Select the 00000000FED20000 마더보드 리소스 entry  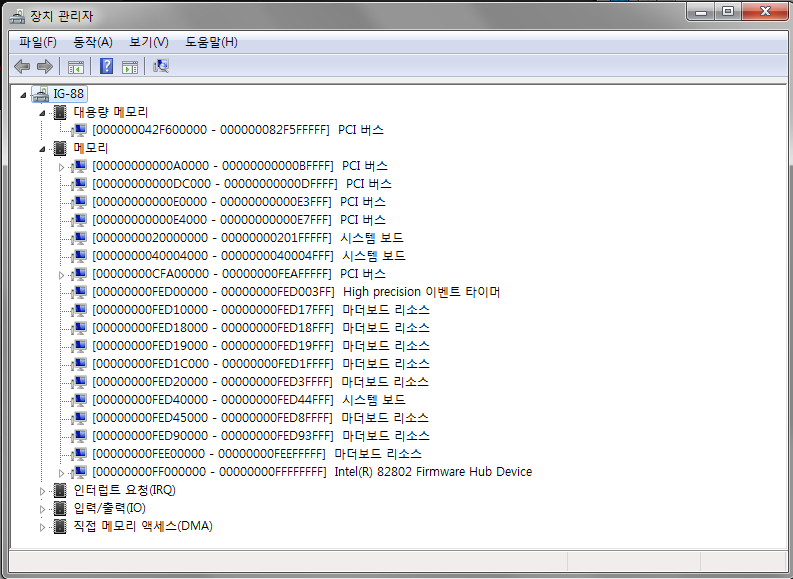coord(260,382)
